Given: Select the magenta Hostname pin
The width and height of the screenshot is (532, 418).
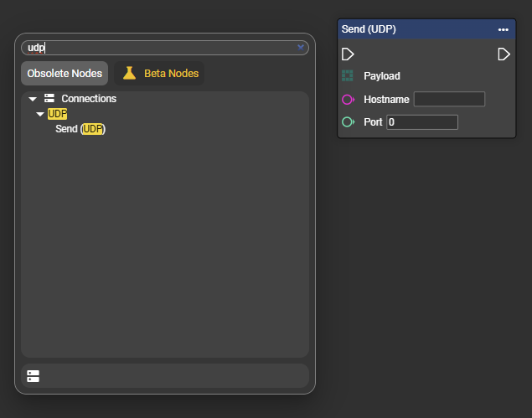Looking at the screenshot, I should coord(348,100).
